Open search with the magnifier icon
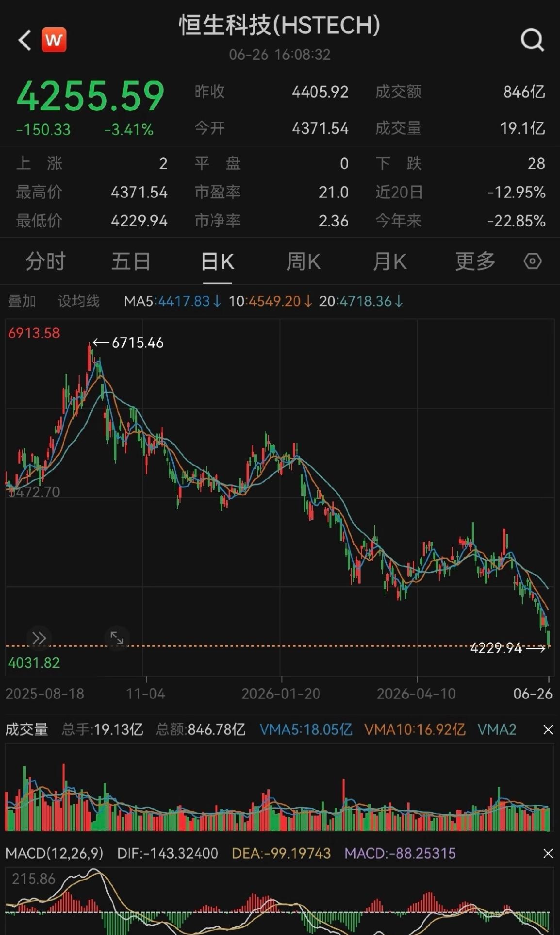560x935 pixels. 532,40
